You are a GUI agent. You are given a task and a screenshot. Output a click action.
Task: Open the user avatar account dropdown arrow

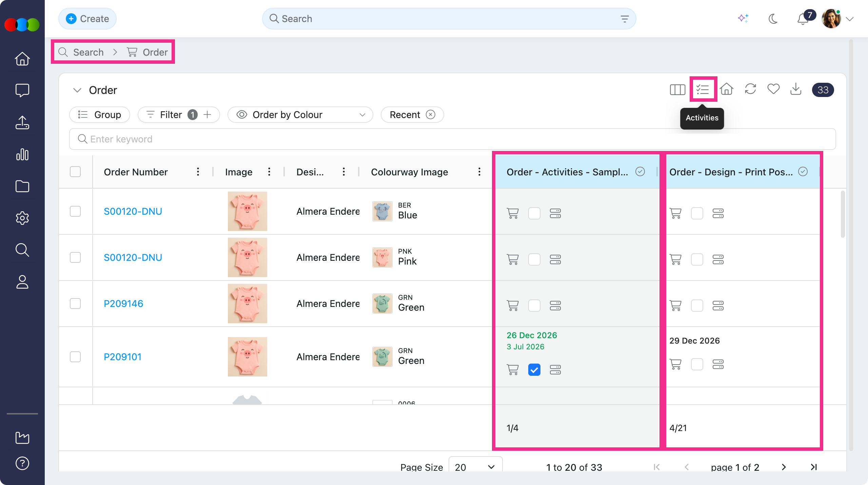pyautogui.click(x=850, y=19)
